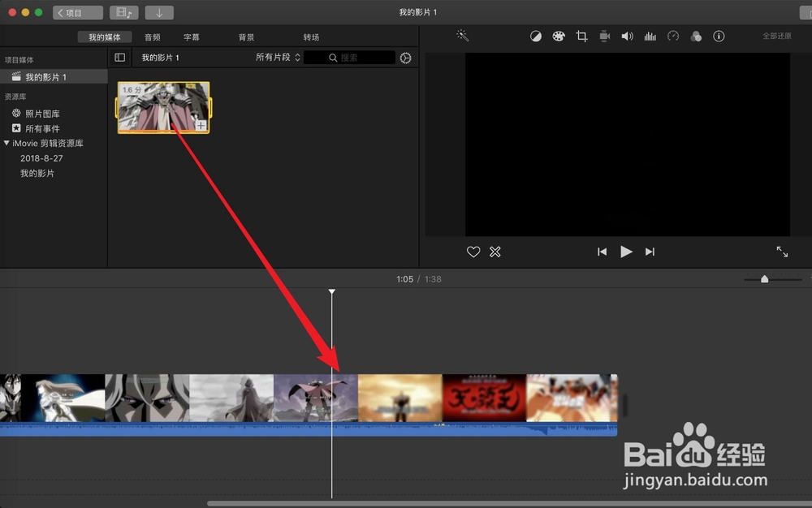Open the color correction palette tool
Screen dimensions: 812x508
(x=559, y=37)
